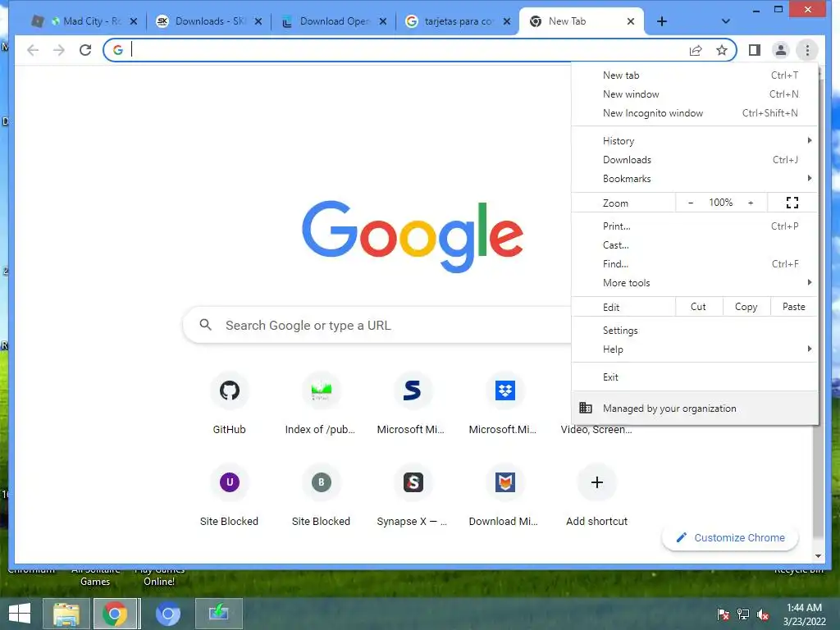Expand the History submenu

pos(694,141)
